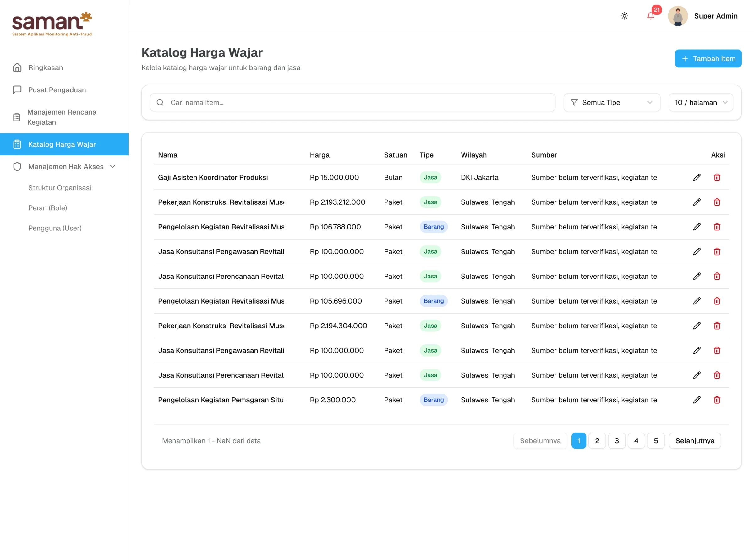
Task: Delete the item priced Rp 105.696.000
Action: [x=717, y=301]
